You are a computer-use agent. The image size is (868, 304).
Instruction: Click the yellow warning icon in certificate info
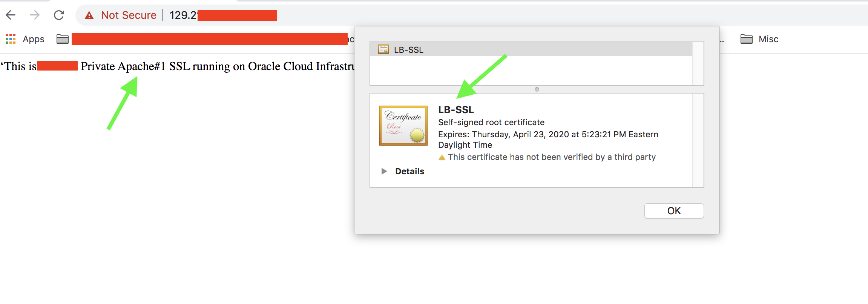(442, 157)
